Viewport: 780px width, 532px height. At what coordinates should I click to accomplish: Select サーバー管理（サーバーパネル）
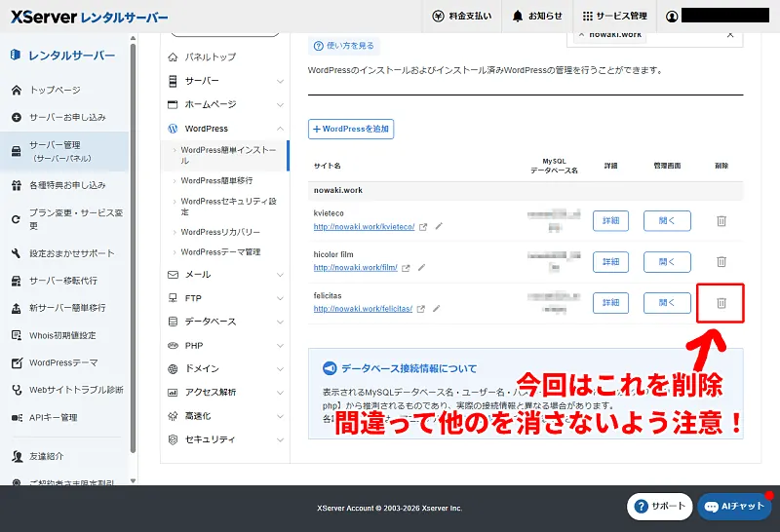tap(63, 151)
